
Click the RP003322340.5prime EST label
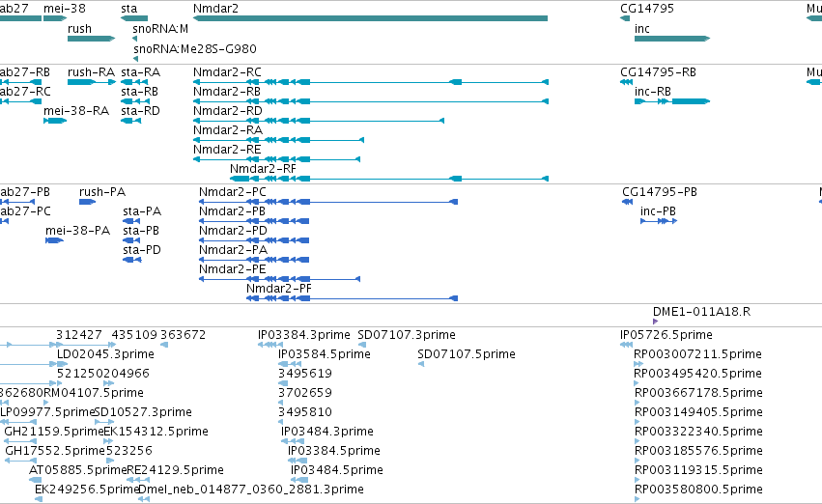coord(698,432)
